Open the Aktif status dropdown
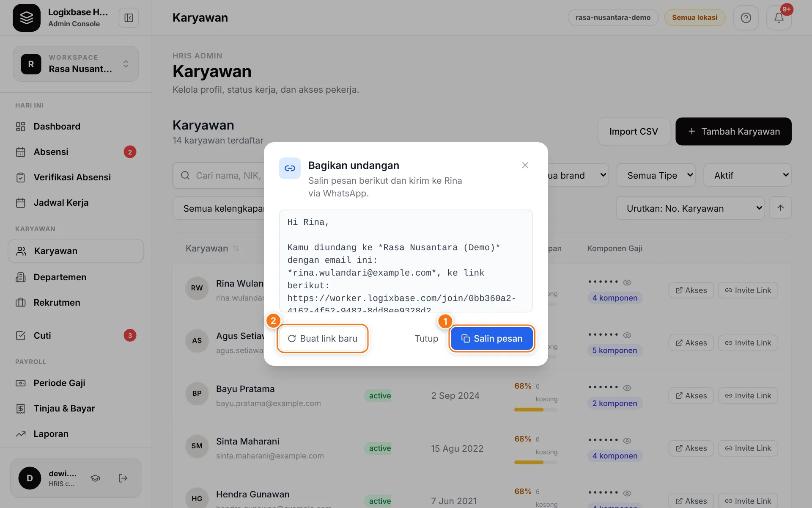812x508 pixels. click(747, 175)
